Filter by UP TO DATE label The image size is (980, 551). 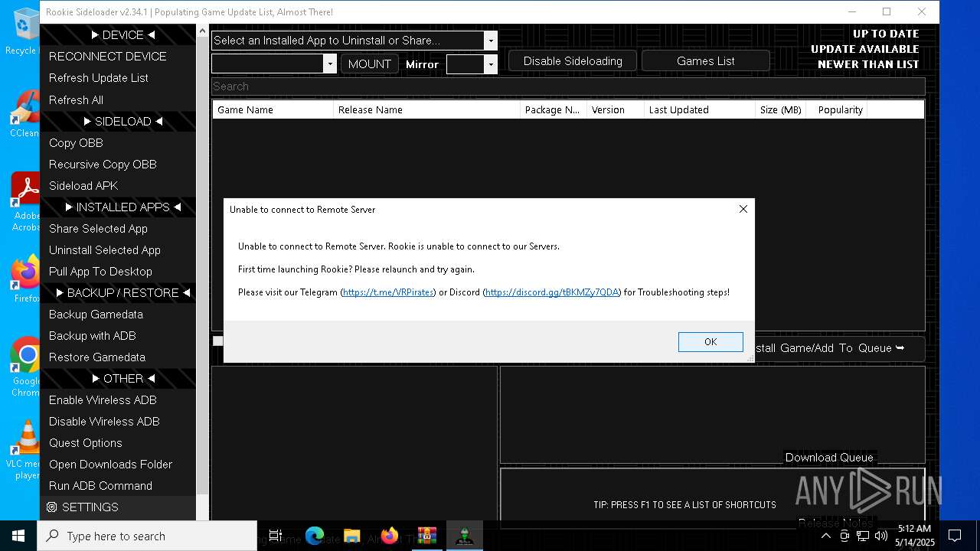pos(886,34)
